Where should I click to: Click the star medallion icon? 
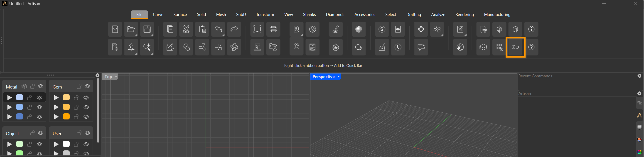pos(335,47)
